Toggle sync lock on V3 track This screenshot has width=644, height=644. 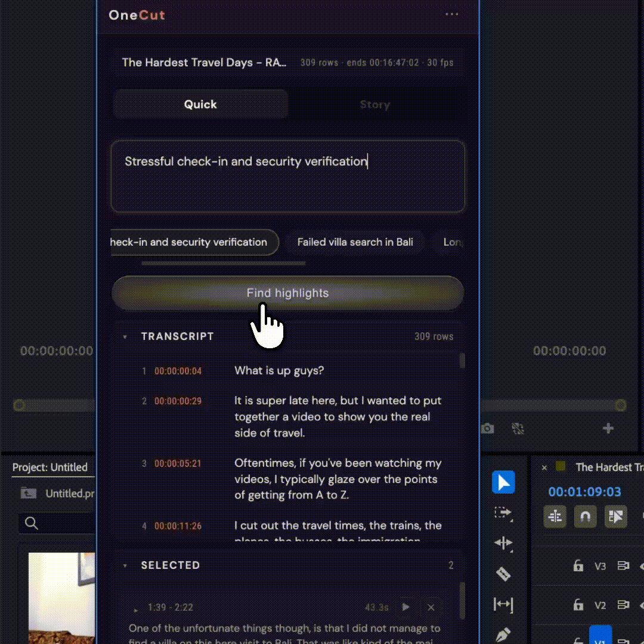(x=624, y=566)
